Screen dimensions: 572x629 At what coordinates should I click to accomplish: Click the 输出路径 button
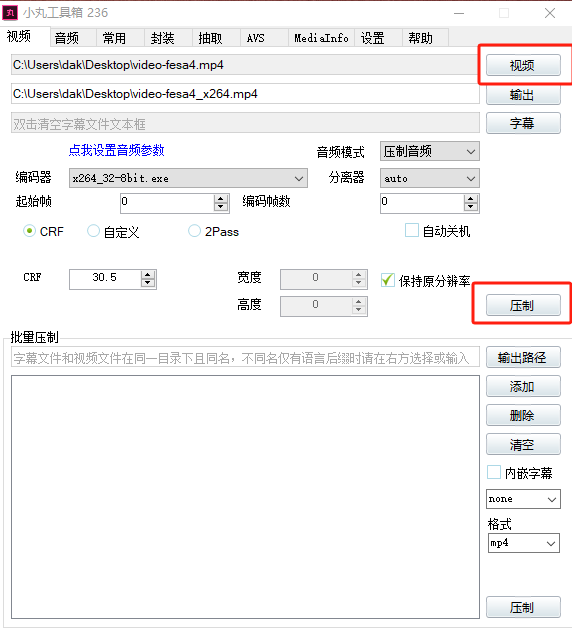pyautogui.click(x=523, y=357)
